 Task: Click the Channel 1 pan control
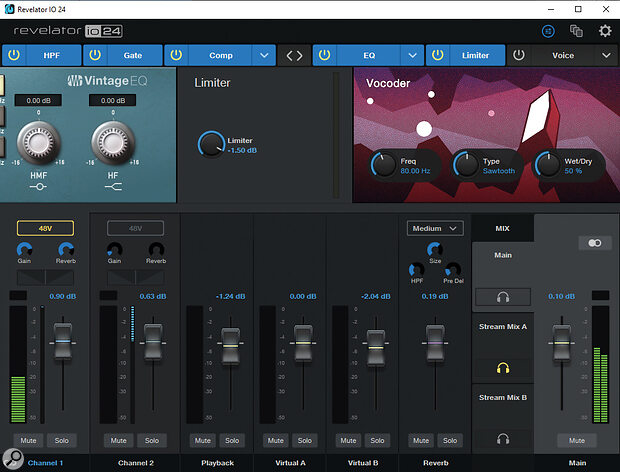pyautogui.click(x=45, y=278)
